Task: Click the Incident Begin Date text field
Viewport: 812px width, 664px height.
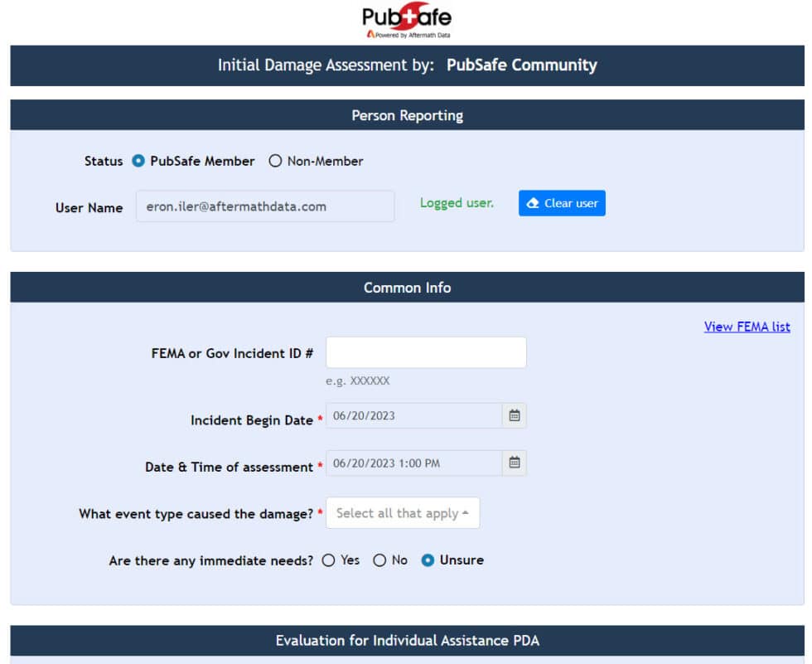Action: pos(413,415)
